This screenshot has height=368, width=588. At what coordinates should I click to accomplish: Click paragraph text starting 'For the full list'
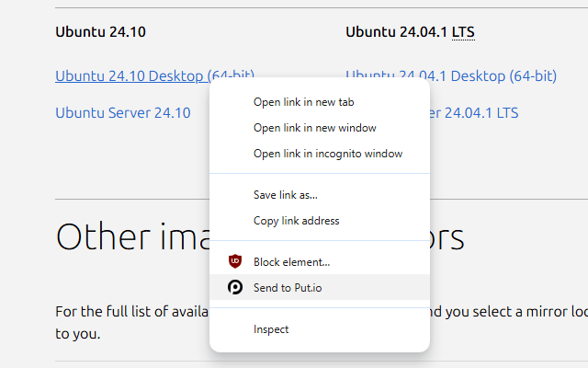129,312
